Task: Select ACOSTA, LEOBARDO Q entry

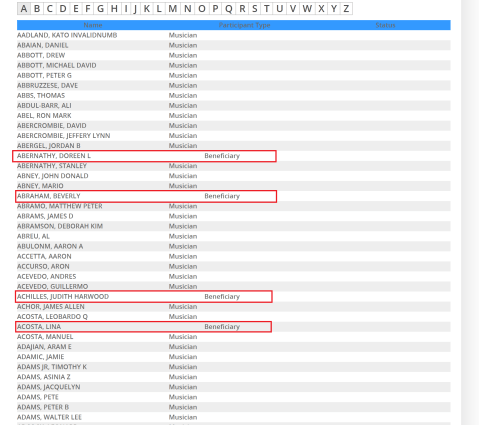Action: [x=52, y=316]
